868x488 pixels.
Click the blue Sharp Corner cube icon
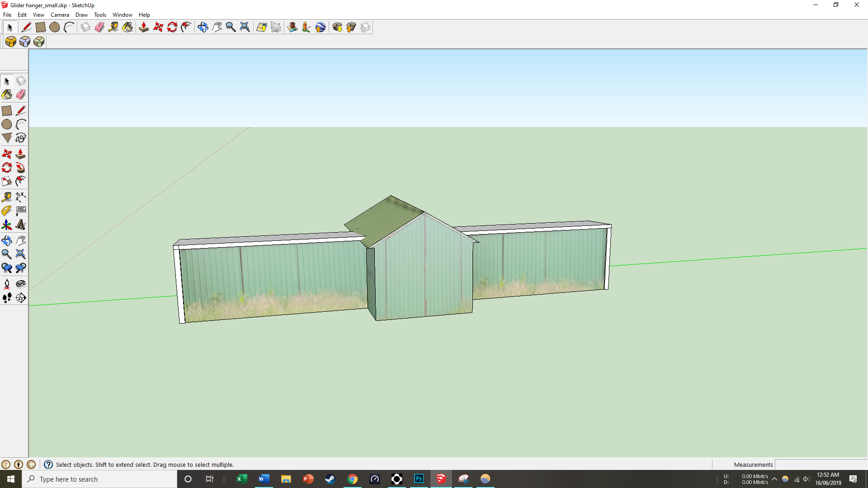click(25, 42)
